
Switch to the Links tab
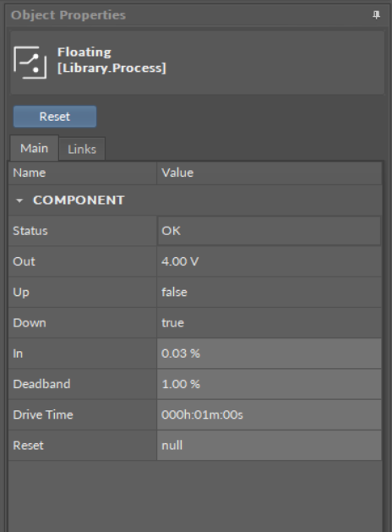coord(82,149)
